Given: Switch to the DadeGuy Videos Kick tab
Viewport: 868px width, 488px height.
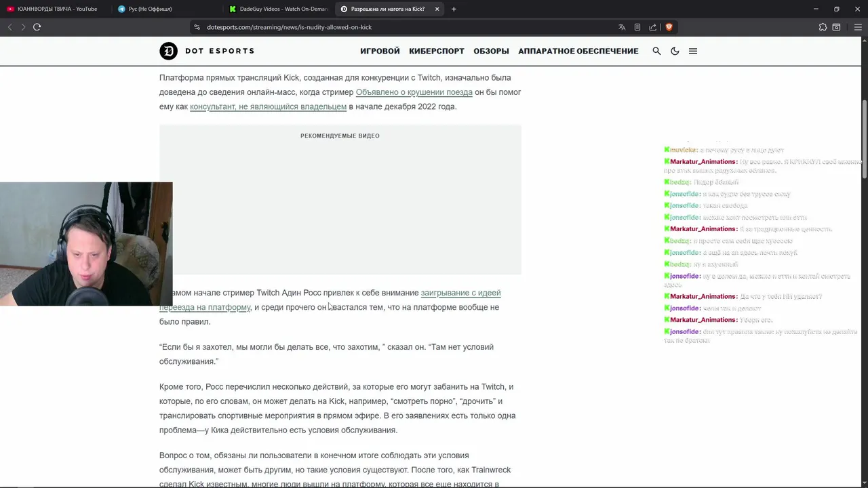Looking at the screenshot, I should click(278, 9).
